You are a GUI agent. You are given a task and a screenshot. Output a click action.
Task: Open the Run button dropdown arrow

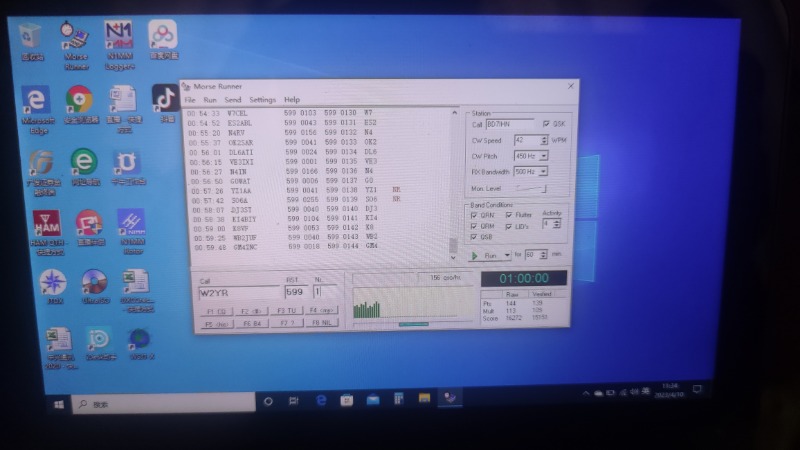507,255
